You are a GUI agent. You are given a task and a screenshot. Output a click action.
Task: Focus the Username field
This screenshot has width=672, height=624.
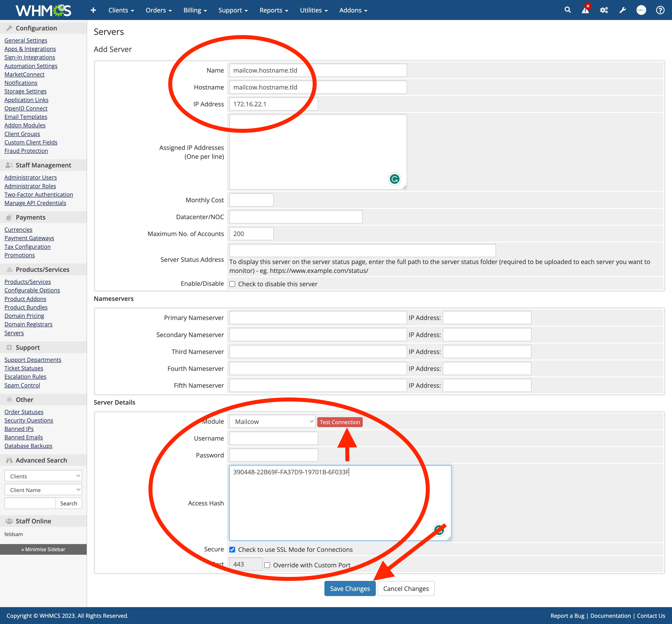point(274,438)
